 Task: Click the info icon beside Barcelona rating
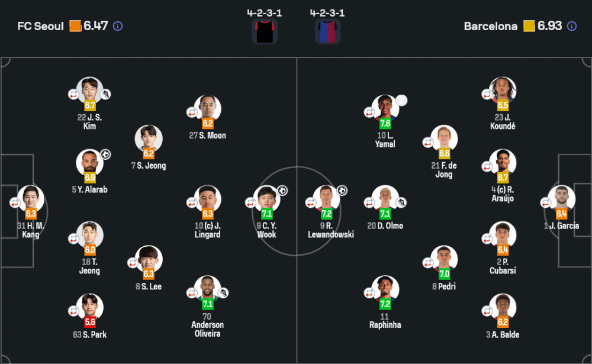(572, 26)
